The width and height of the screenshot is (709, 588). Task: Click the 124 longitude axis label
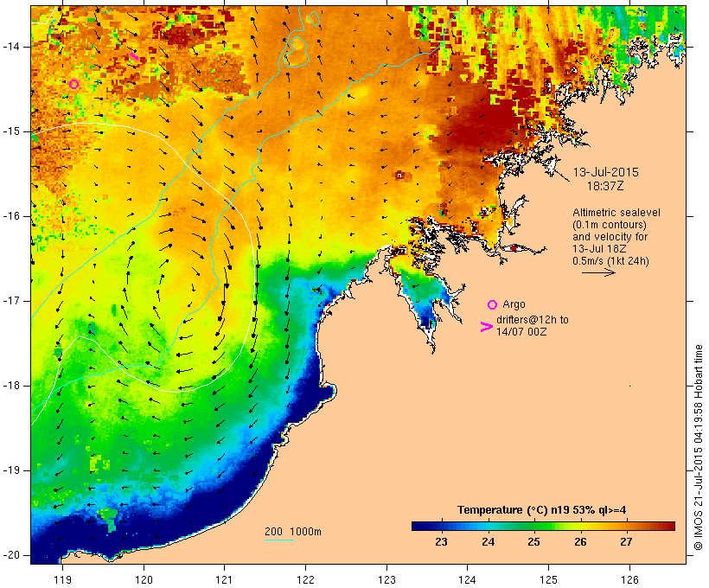click(x=468, y=579)
